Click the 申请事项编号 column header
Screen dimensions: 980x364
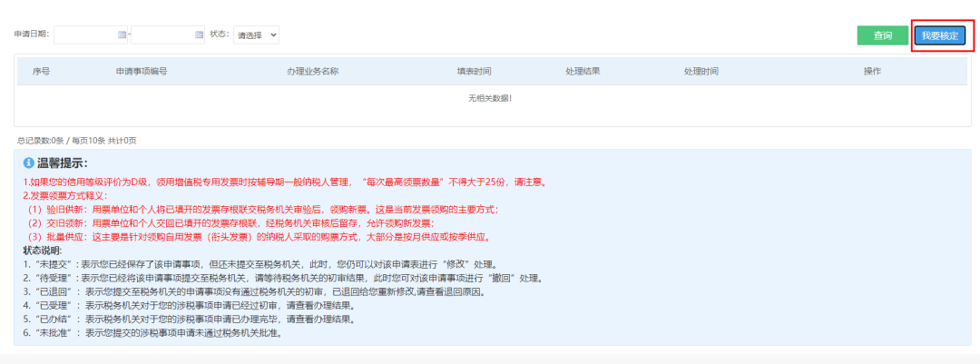(142, 72)
